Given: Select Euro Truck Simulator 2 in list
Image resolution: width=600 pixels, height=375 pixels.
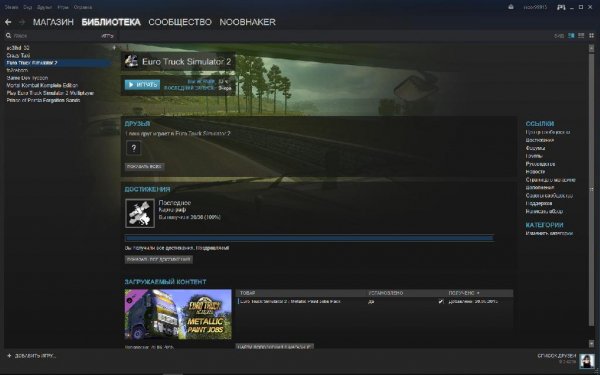Looking at the screenshot, I should [57, 63].
